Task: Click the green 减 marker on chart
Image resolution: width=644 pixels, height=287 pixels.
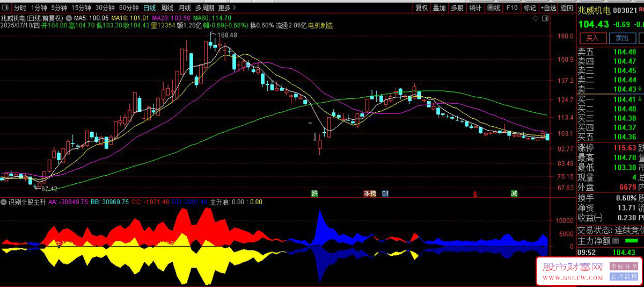Action: click(x=514, y=193)
